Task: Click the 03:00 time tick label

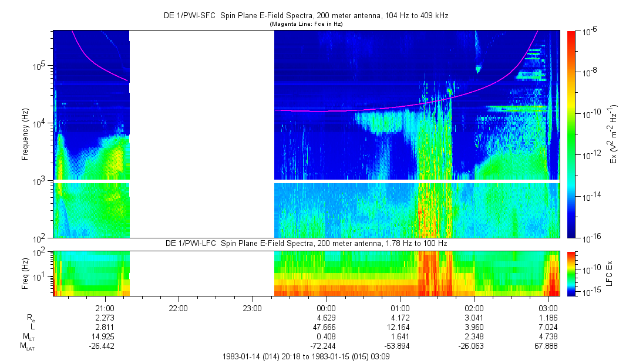Action: click(x=548, y=308)
